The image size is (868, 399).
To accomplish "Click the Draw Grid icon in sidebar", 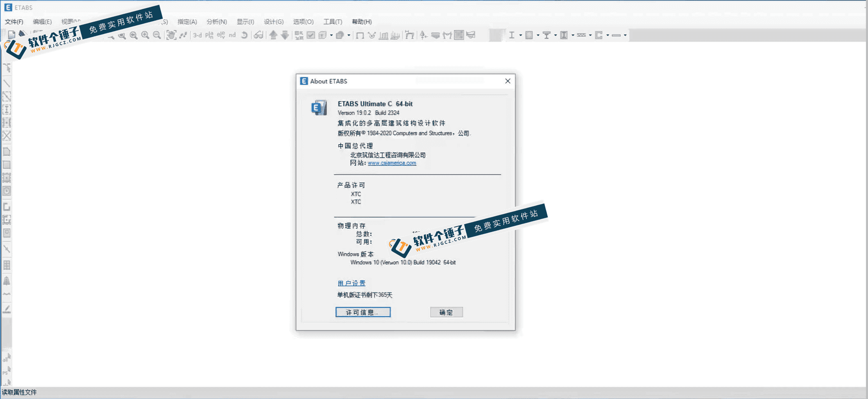I will pyautogui.click(x=7, y=265).
